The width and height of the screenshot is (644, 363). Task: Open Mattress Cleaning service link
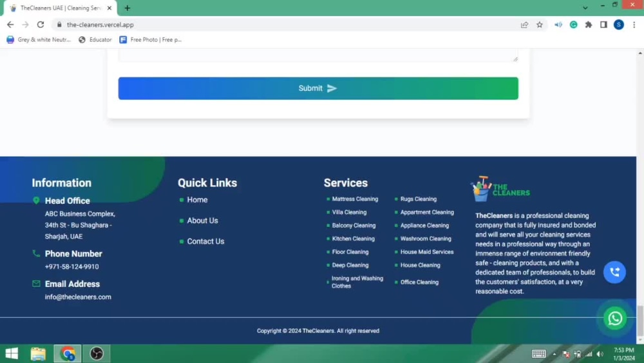pyautogui.click(x=355, y=199)
